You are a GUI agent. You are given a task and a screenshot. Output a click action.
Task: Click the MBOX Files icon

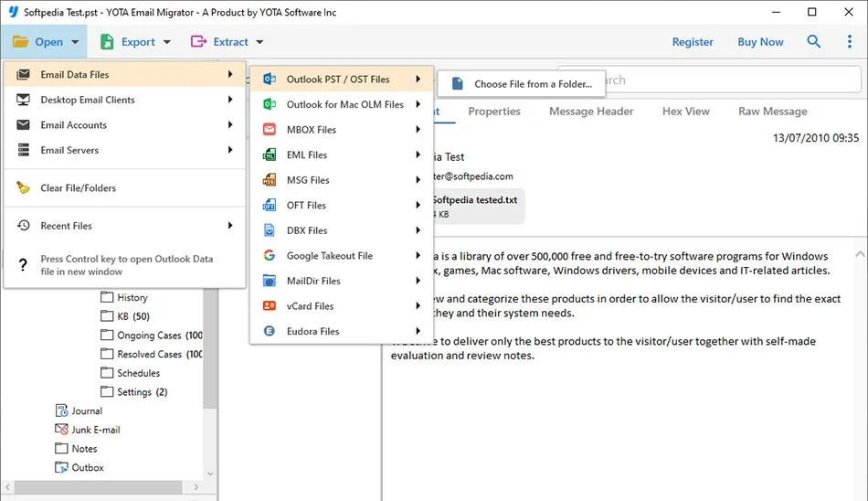coord(270,130)
